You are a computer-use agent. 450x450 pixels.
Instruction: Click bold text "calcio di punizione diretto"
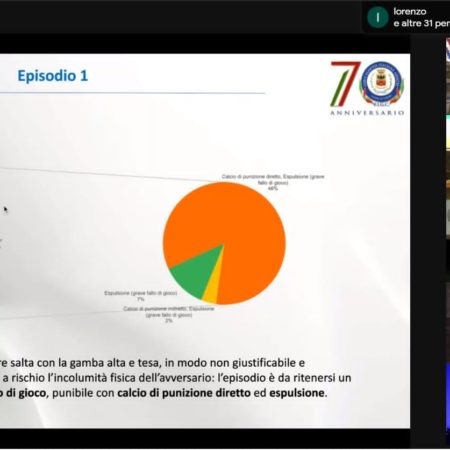[184, 393]
